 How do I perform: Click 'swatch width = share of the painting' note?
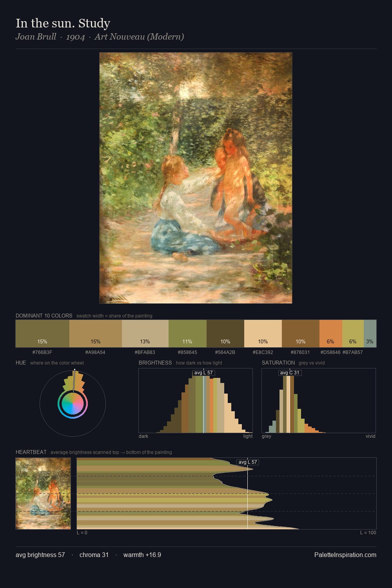pos(114,316)
